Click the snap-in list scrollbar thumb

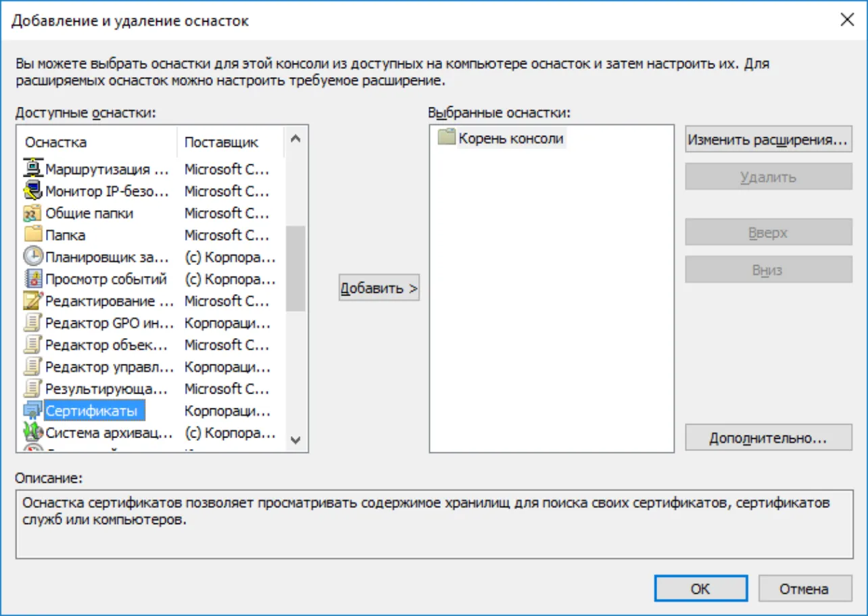tap(295, 268)
